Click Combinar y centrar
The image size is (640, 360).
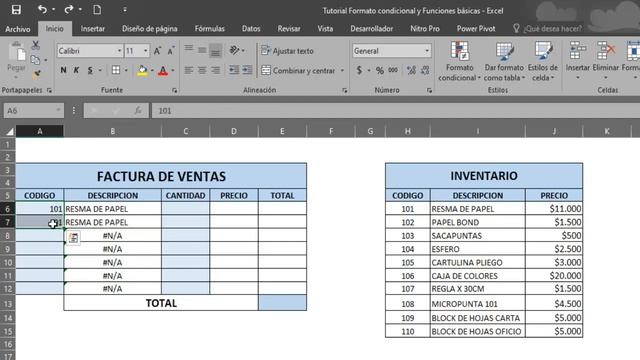tap(298, 71)
